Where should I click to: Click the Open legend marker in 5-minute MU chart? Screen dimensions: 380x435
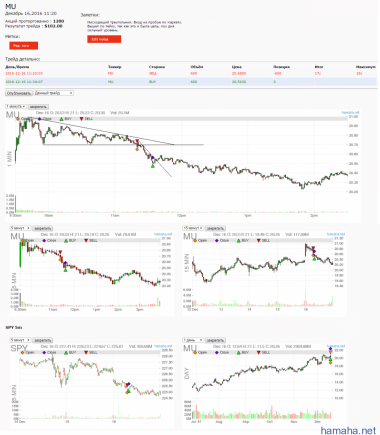point(22,240)
